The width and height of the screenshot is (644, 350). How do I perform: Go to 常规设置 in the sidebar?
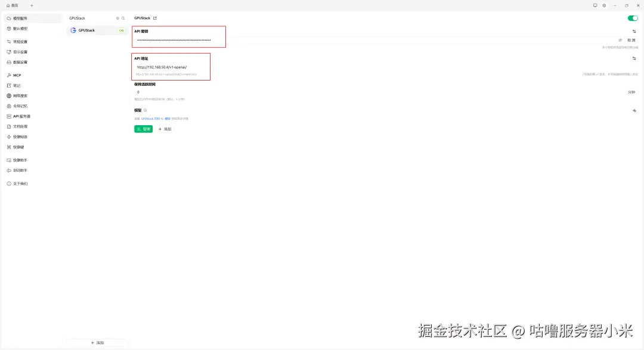pyautogui.click(x=32, y=42)
